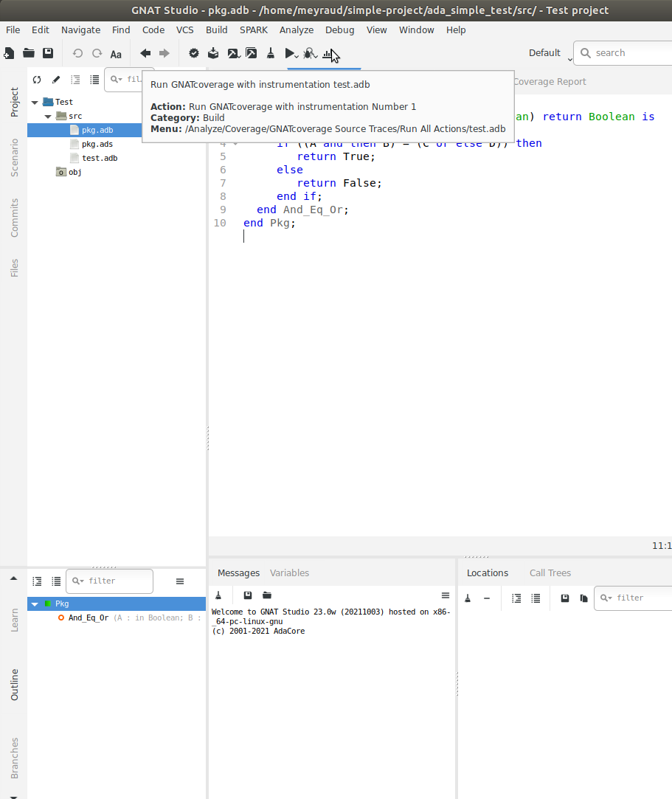This screenshot has width=672, height=799.
Task: Clear the Messages window with broom icon
Action: 218,595
